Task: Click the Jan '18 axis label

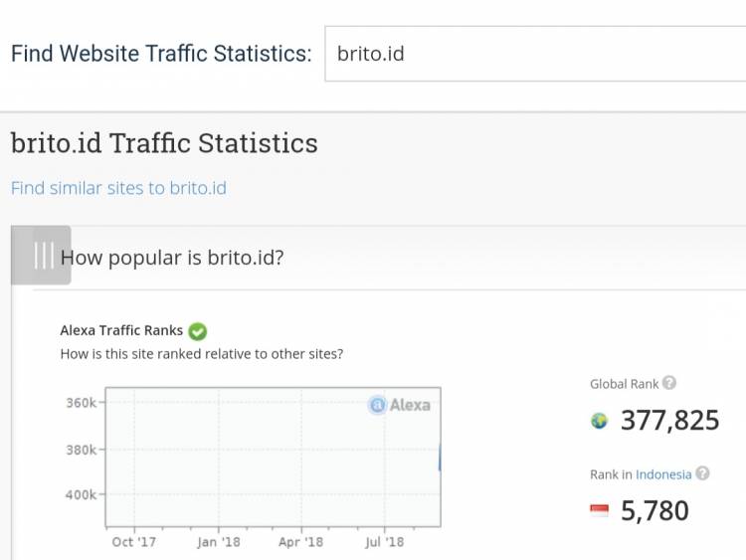Action: point(218,542)
